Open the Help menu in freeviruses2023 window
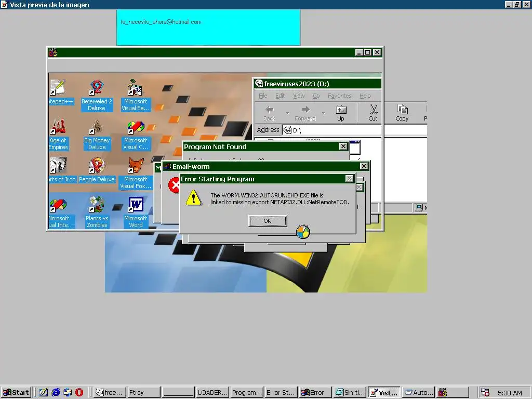The height and width of the screenshot is (399, 532). click(365, 96)
